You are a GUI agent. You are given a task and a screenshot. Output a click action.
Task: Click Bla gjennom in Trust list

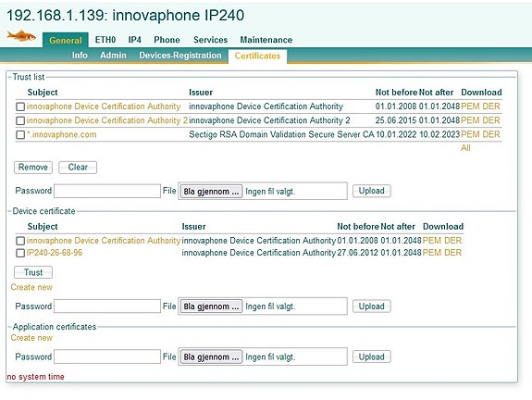pyautogui.click(x=211, y=192)
